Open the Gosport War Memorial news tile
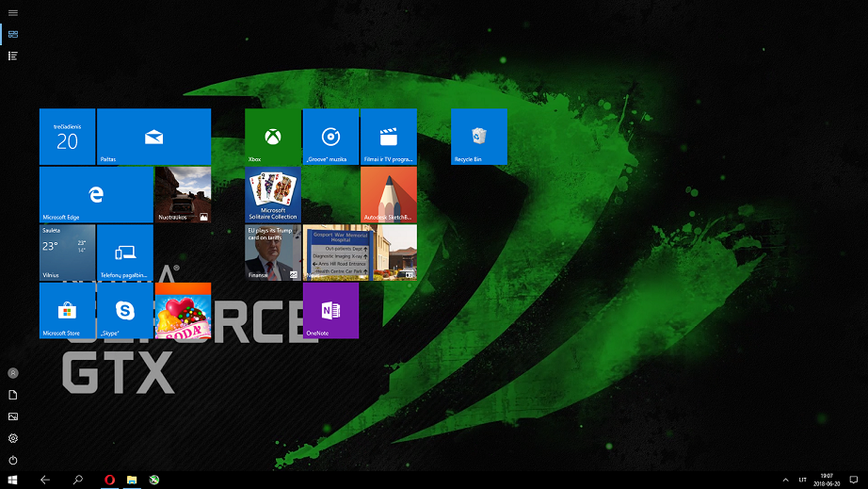Image resolution: width=868 pixels, height=489 pixels. [x=360, y=253]
